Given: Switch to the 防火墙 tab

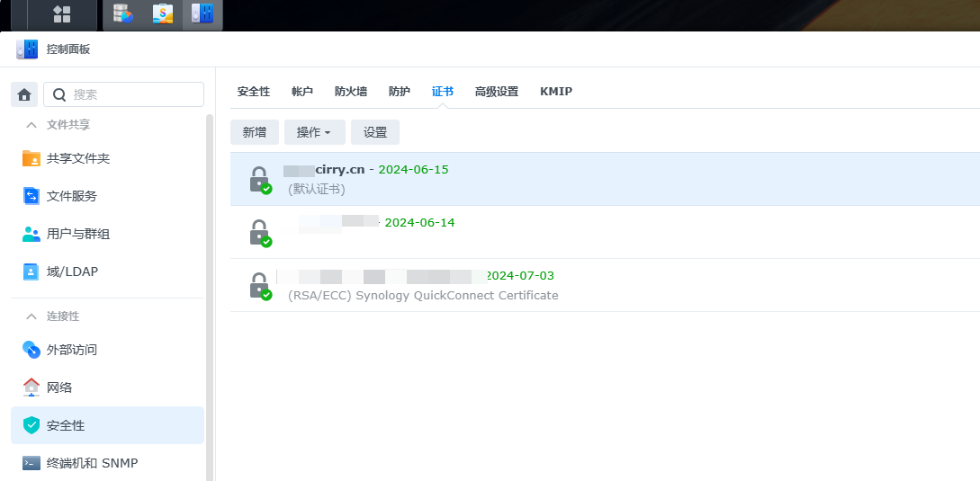Looking at the screenshot, I should click(x=350, y=92).
